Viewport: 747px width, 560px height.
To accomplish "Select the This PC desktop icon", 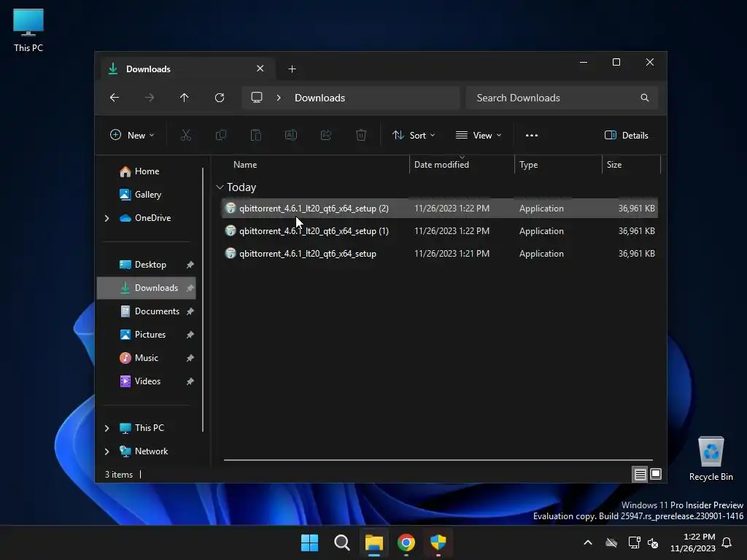I will 28,31.
